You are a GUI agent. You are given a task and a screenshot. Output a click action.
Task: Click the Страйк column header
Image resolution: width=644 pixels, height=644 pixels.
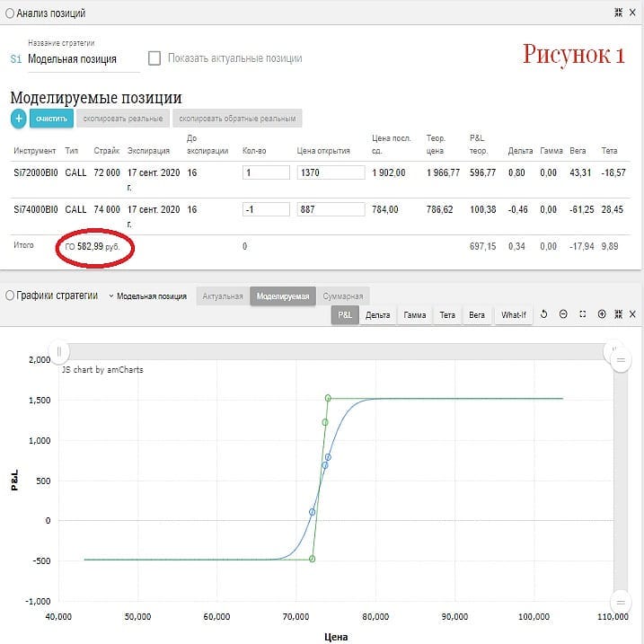[x=106, y=151]
